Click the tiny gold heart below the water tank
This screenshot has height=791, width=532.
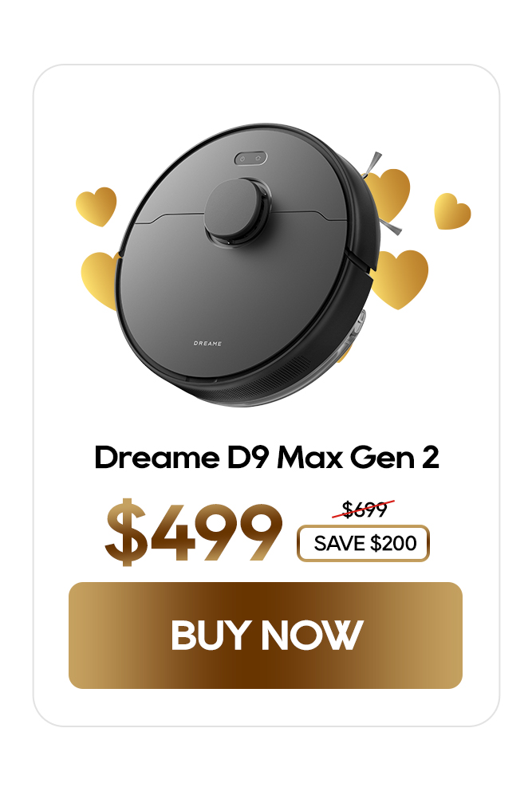click(x=345, y=355)
